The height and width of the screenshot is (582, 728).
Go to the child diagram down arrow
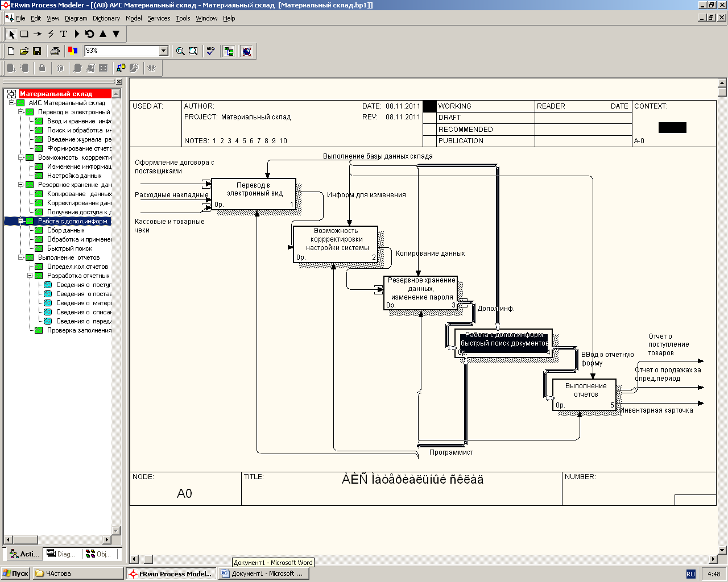116,34
